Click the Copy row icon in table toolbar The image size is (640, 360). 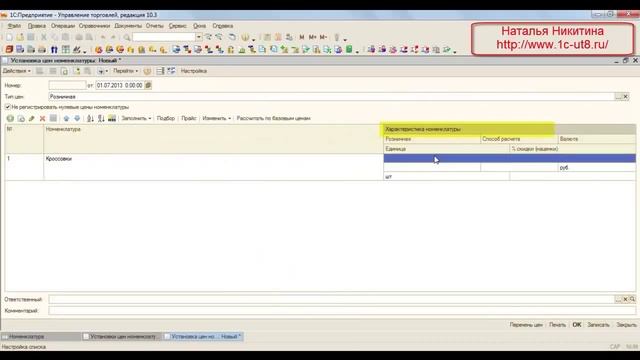(x=21, y=118)
